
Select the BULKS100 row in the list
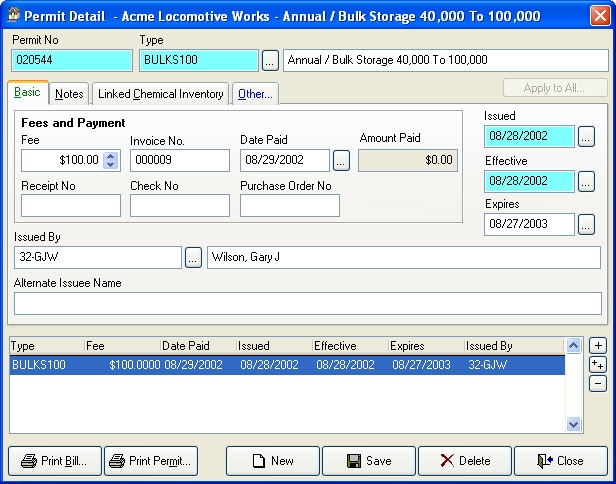click(287, 365)
